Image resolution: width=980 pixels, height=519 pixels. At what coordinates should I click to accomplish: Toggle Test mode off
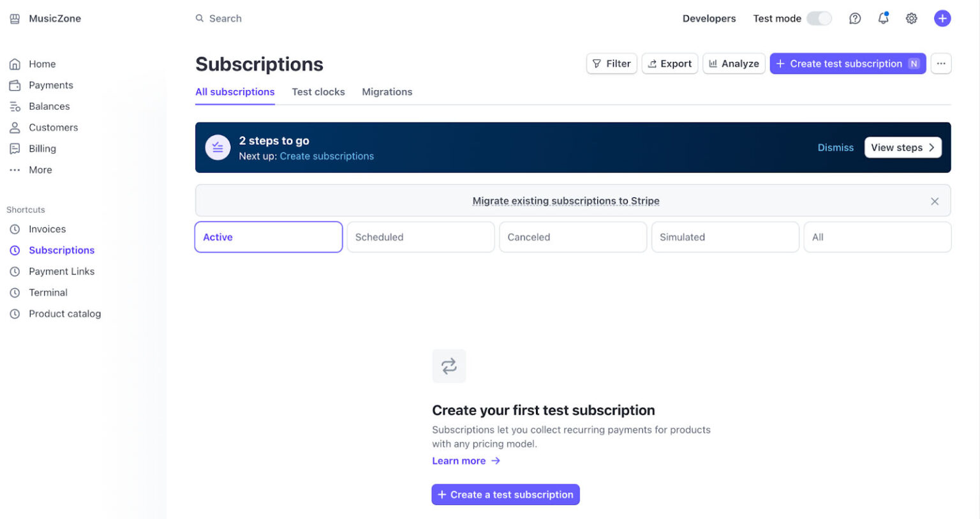point(820,19)
